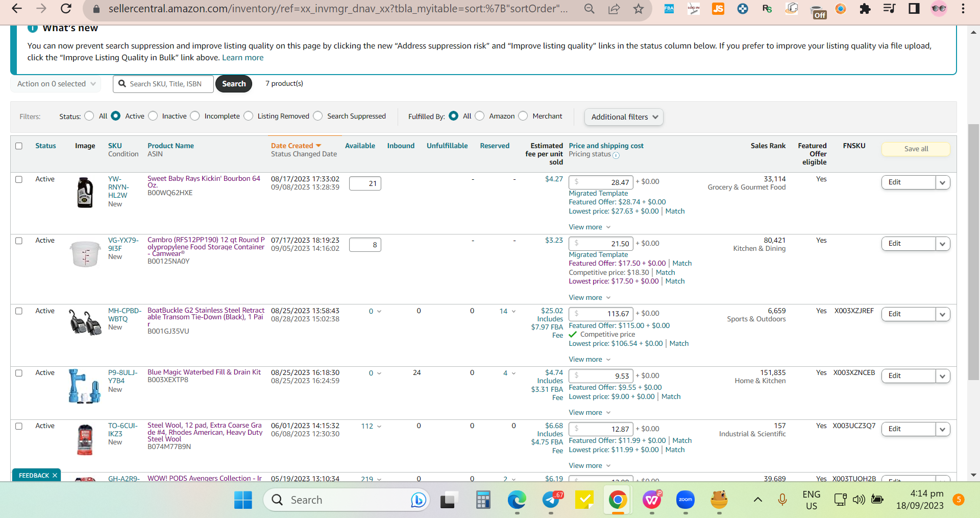This screenshot has width=980, height=518.
Task: Toggle the browser side panel
Action: [914, 9]
